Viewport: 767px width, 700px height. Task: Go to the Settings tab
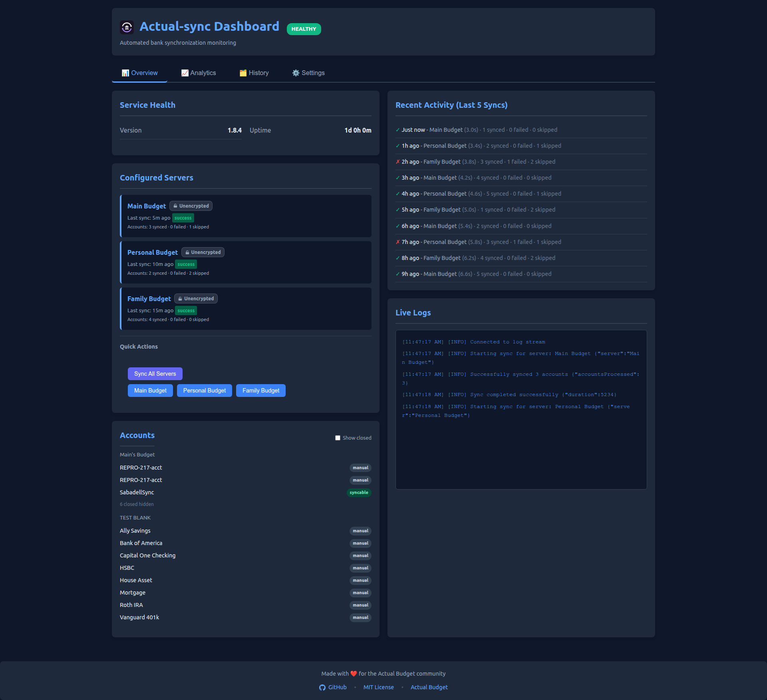click(x=308, y=73)
